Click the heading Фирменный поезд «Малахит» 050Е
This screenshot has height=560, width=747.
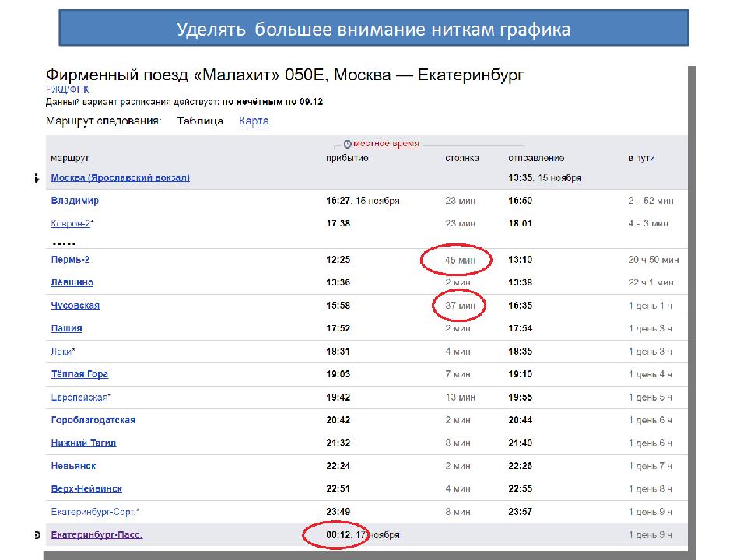[x=186, y=75]
